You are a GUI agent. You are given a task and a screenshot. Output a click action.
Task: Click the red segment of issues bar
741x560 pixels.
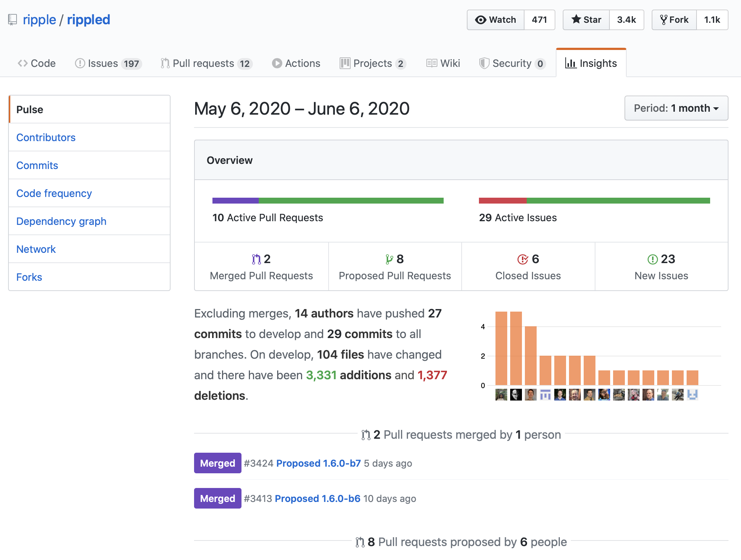pos(503,201)
